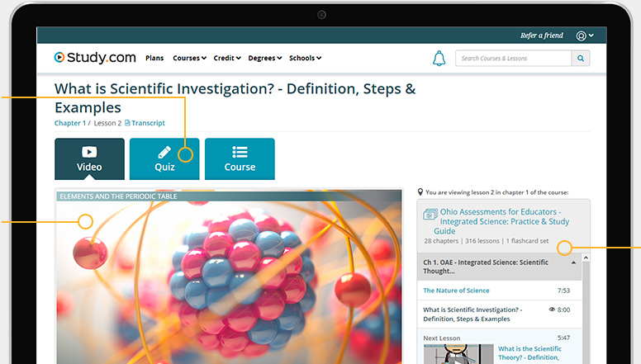
Task: Expand the Degrees dropdown
Action: pyautogui.click(x=264, y=59)
